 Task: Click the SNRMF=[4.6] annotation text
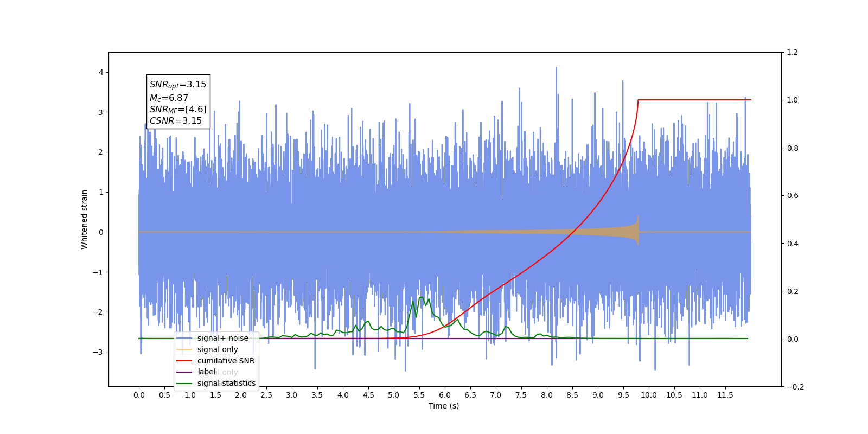point(178,110)
